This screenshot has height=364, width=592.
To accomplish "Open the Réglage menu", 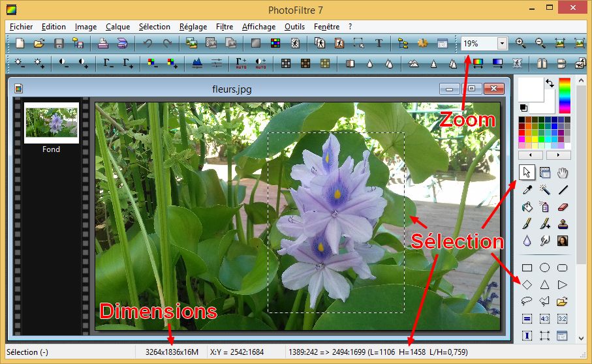I will pos(193,27).
